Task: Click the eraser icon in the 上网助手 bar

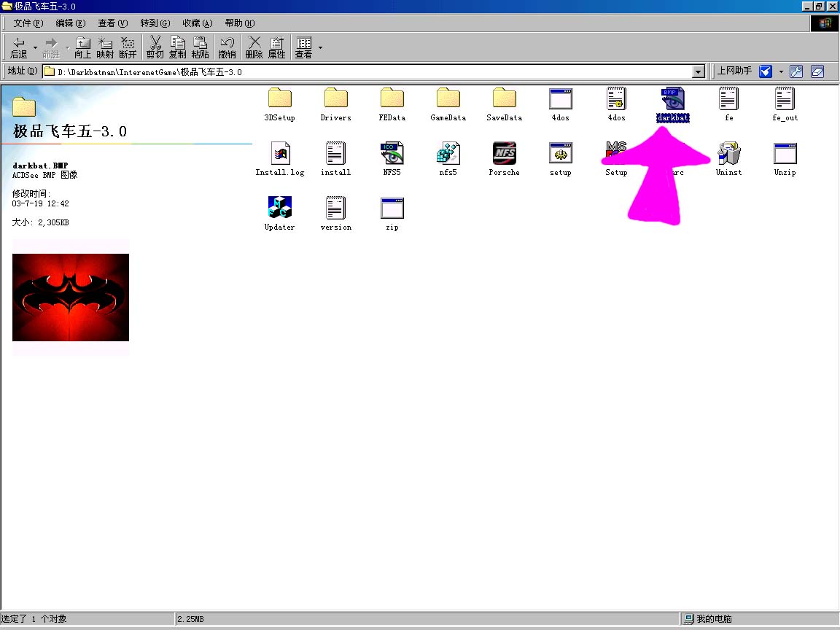Action: click(x=817, y=71)
